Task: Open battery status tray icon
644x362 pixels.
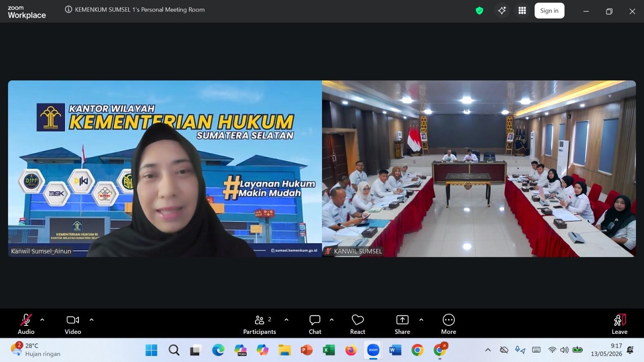Action: click(578, 350)
